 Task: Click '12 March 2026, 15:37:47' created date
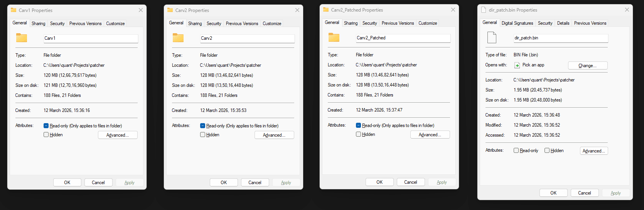(x=379, y=110)
